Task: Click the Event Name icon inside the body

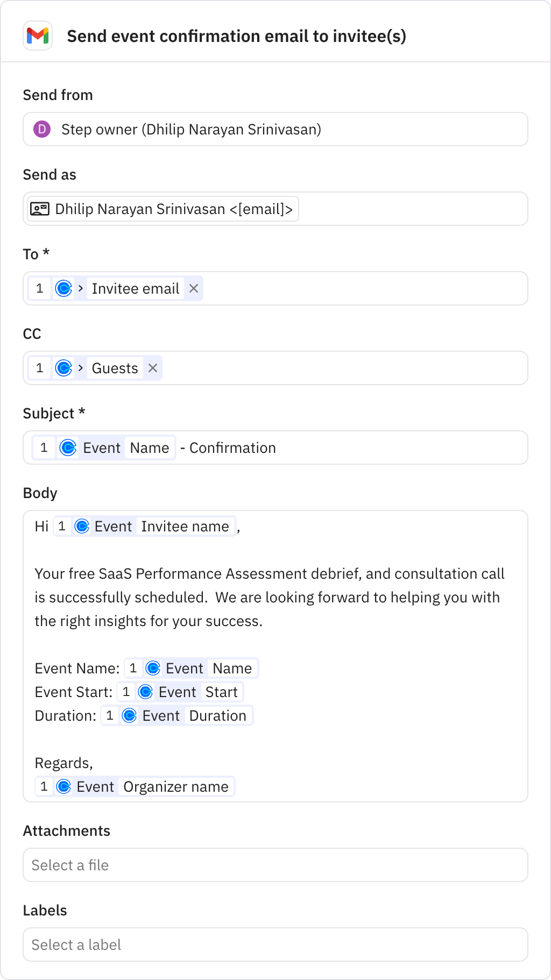Action: pyautogui.click(x=153, y=668)
